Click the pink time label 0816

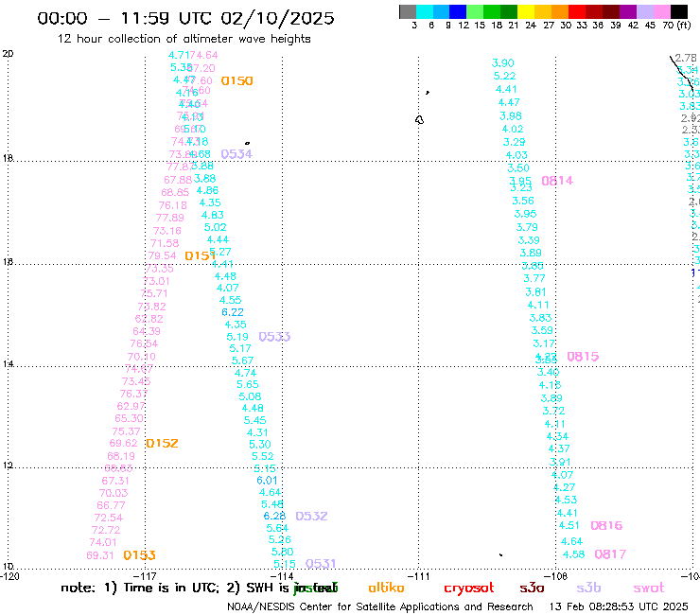(606, 525)
